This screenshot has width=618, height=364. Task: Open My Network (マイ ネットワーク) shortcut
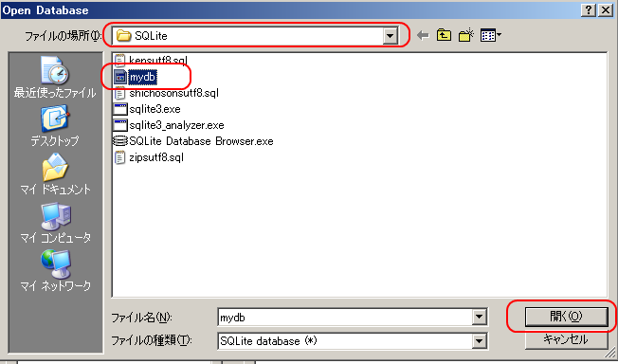[x=55, y=270]
